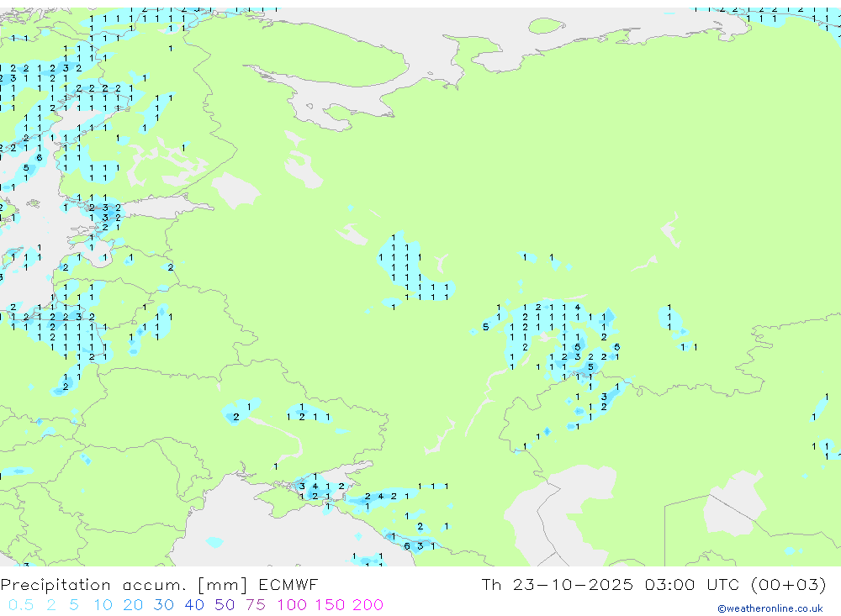The image size is (841, 616).
Task: Click the 200 mm legend value
Action: [368, 605]
